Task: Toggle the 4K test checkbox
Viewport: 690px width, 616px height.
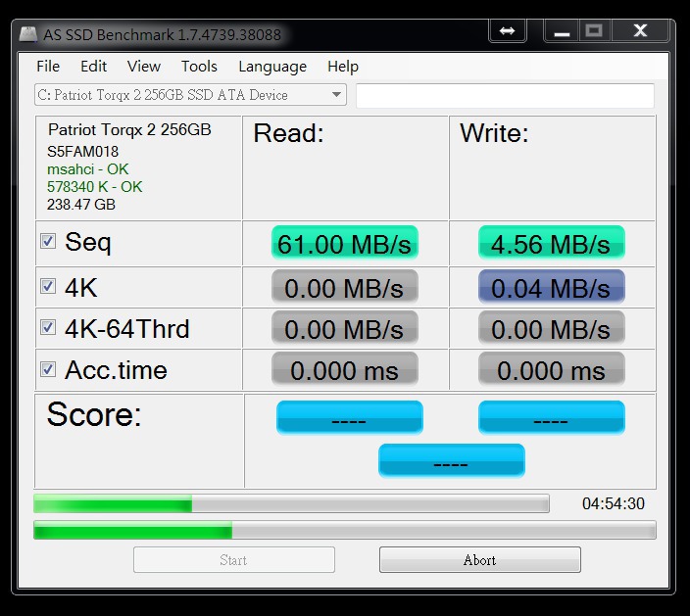Action: point(48,286)
